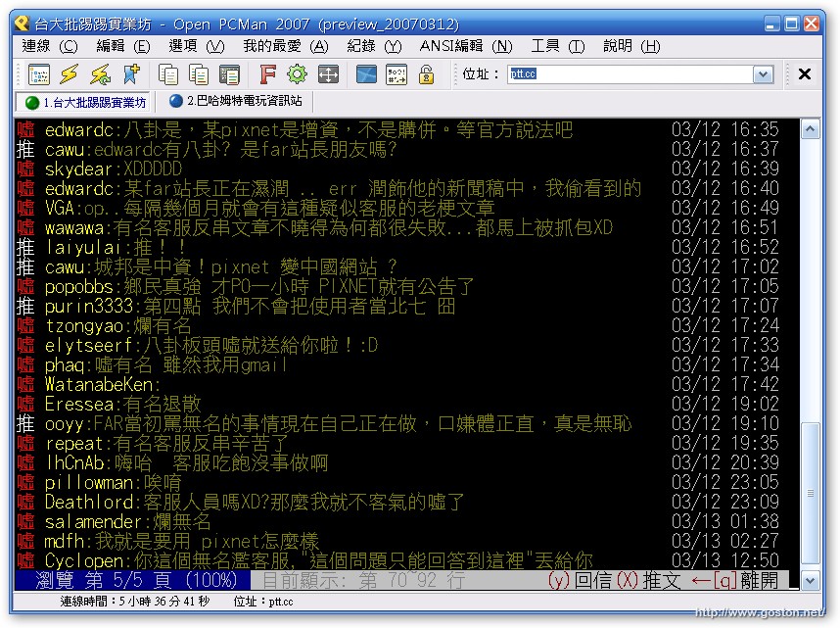
Task: Open the ANSI編輯 (N) menu
Action: [x=465, y=46]
